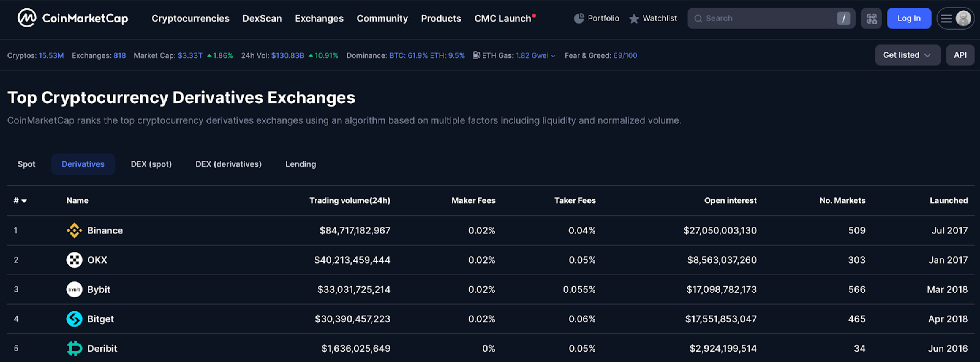Click the API button
Screen dimensions: 980x362
coord(960,55)
